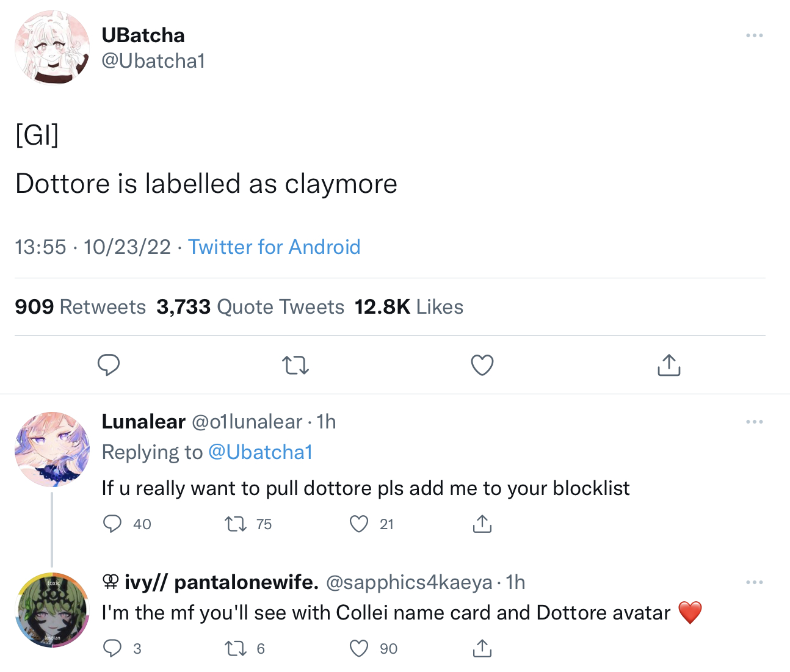This screenshot has width=790, height=672.
Task: Share Lunalear's reply
Action: point(482,524)
